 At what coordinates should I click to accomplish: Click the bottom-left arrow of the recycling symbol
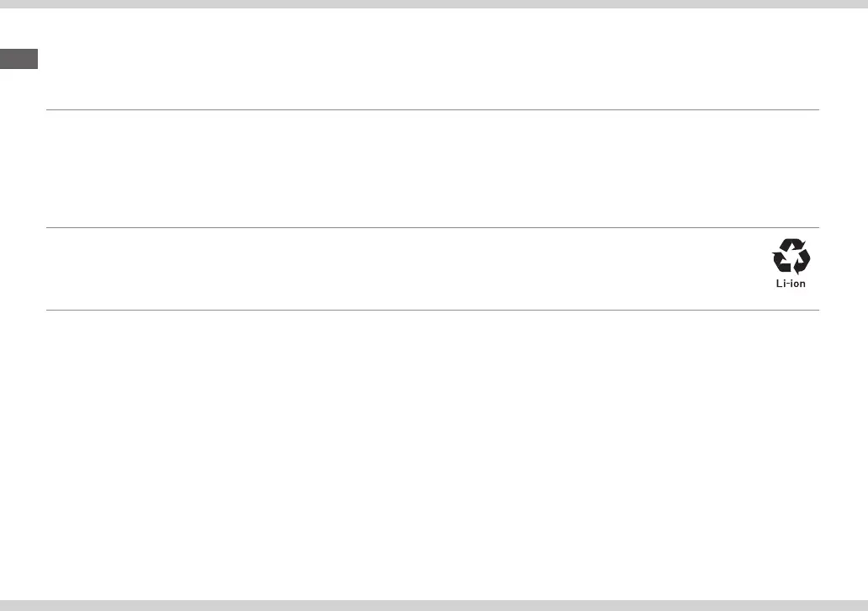click(781, 263)
